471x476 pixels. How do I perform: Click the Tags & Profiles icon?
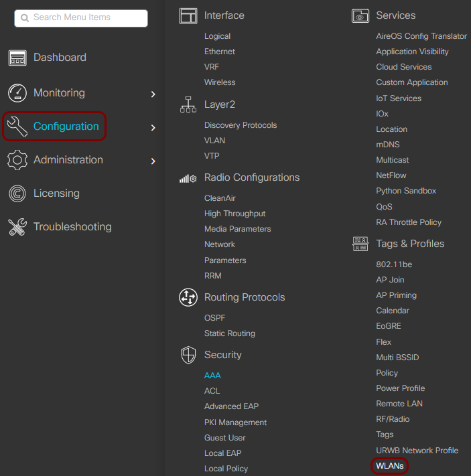tap(360, 244)
